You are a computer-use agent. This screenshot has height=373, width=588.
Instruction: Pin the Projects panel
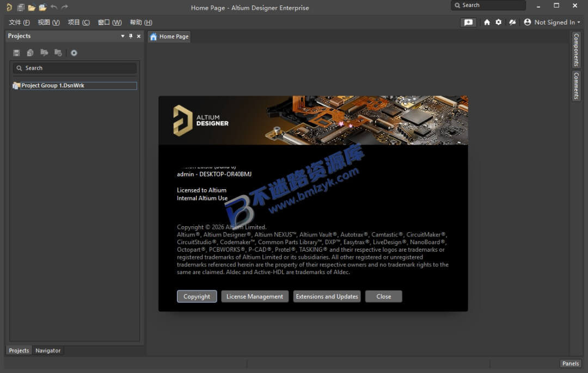click(x=131, y=36)
